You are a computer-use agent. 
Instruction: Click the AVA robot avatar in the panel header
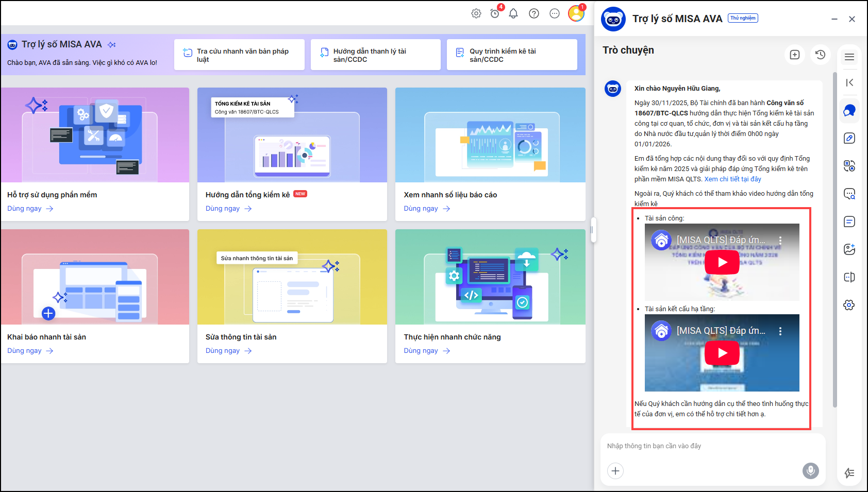pos(613,19)
